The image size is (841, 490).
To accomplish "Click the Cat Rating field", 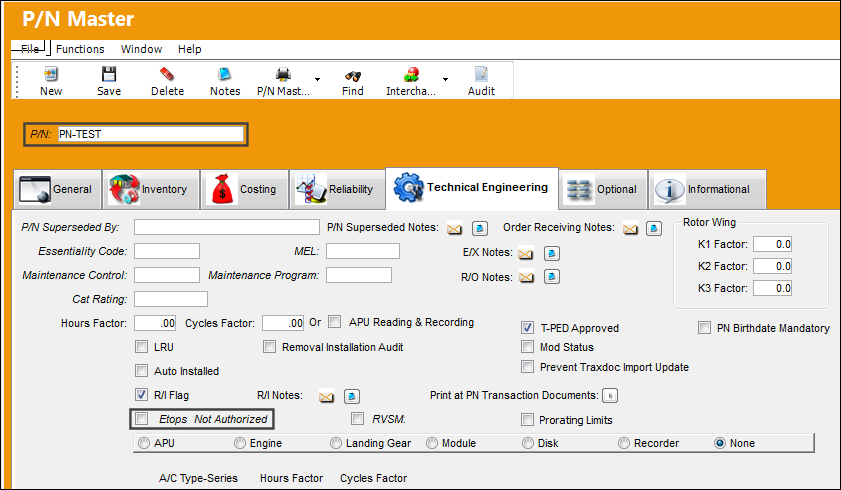I will point(171,299).
